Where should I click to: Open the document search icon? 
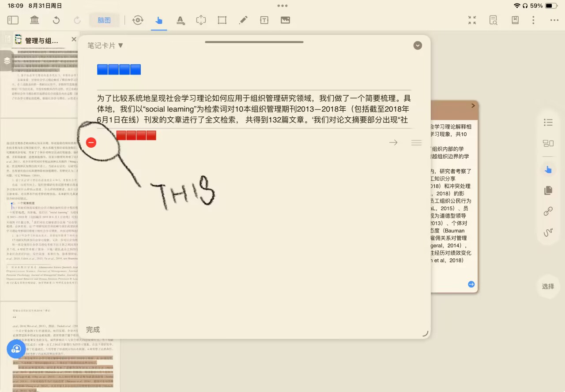[x=493, y=20]
